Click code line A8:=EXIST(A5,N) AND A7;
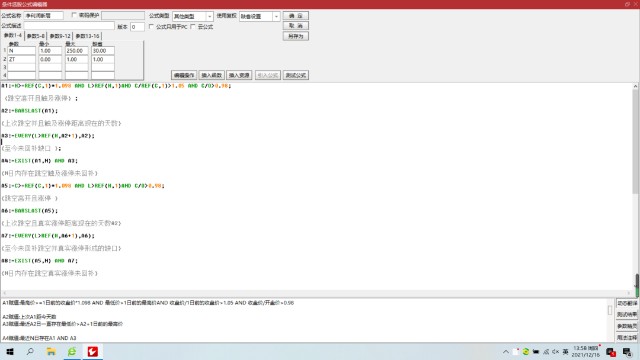Viewport: 640px width, 360px height. (39, 261)
